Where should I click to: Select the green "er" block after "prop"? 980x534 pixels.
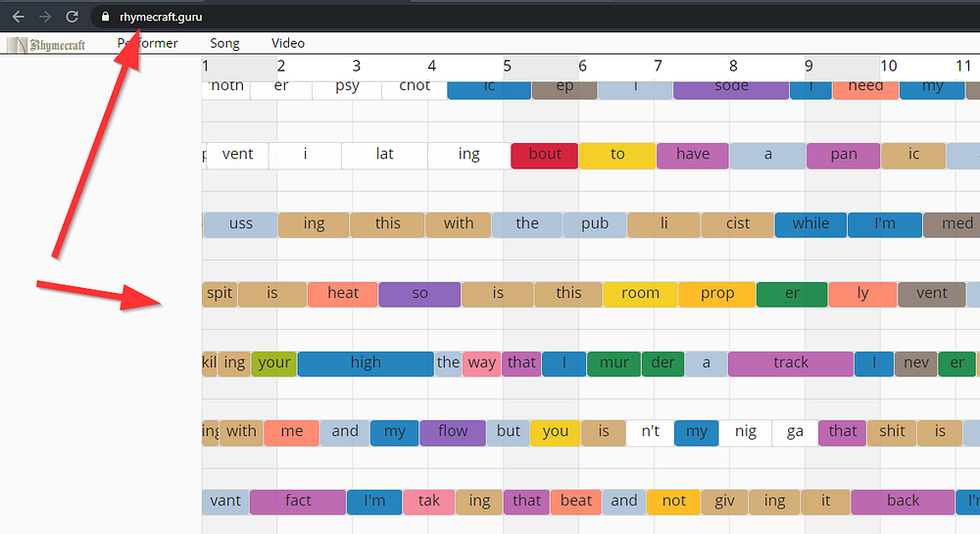(x=792, y=294)
